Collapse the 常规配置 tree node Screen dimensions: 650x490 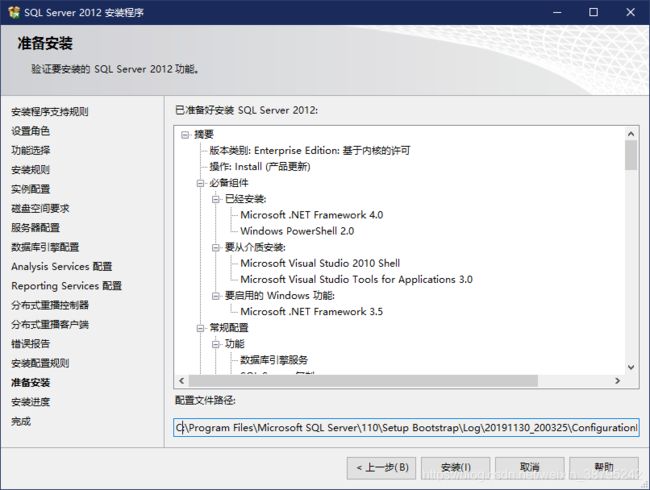[200, 328]
